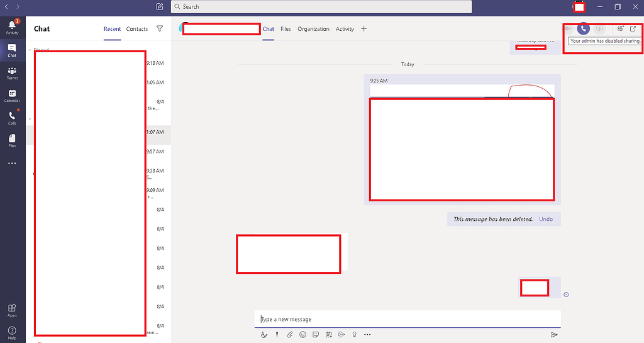Screen dimensions: 644x343
Task: Start a new chat with the compose icon
Action: pyautogui.click(x=160, y=6)
